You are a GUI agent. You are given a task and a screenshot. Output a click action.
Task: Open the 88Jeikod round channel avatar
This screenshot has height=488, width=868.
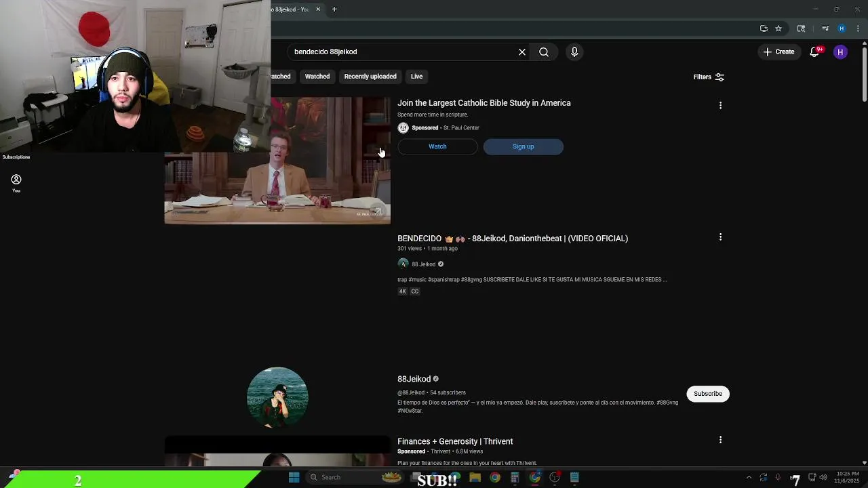[277, 398]
